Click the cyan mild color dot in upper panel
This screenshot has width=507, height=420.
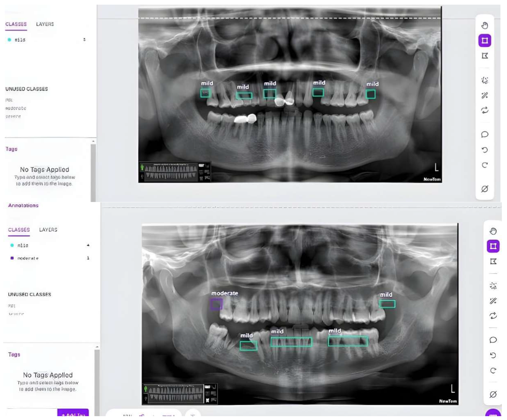coord(9,40)
